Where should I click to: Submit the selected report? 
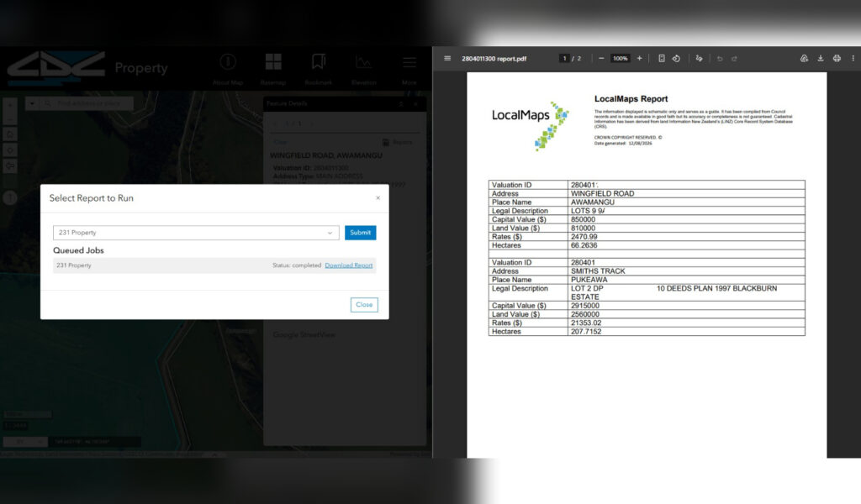point(360,233)
